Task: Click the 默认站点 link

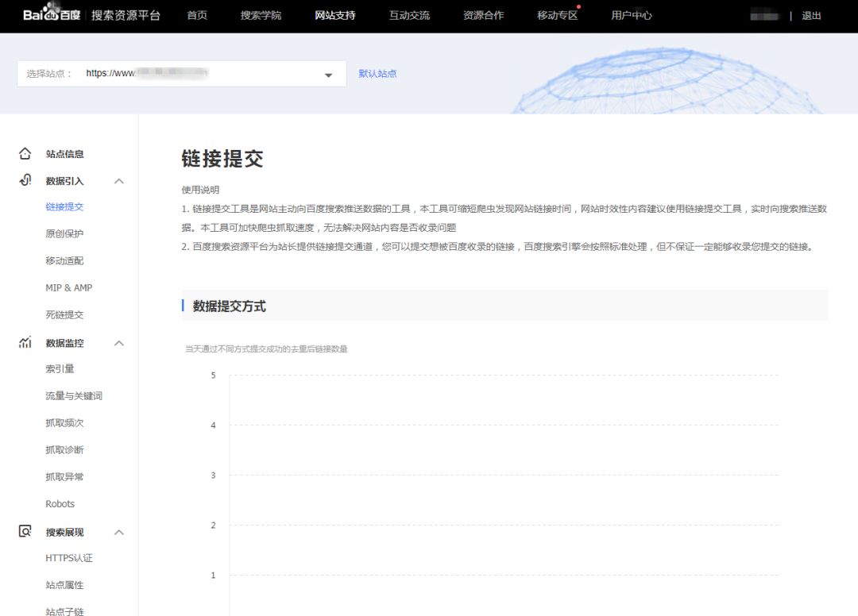Action: (x=378, y=73)
